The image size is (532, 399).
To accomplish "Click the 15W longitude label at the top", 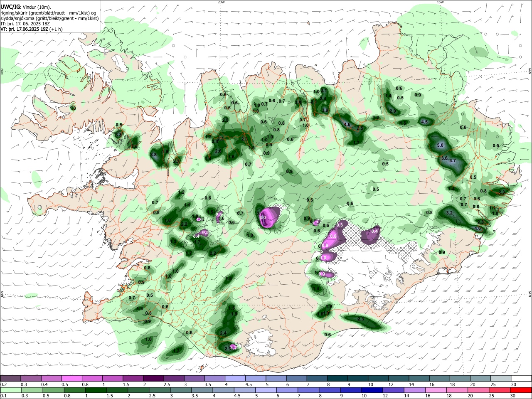I will (x=440, y=2).
